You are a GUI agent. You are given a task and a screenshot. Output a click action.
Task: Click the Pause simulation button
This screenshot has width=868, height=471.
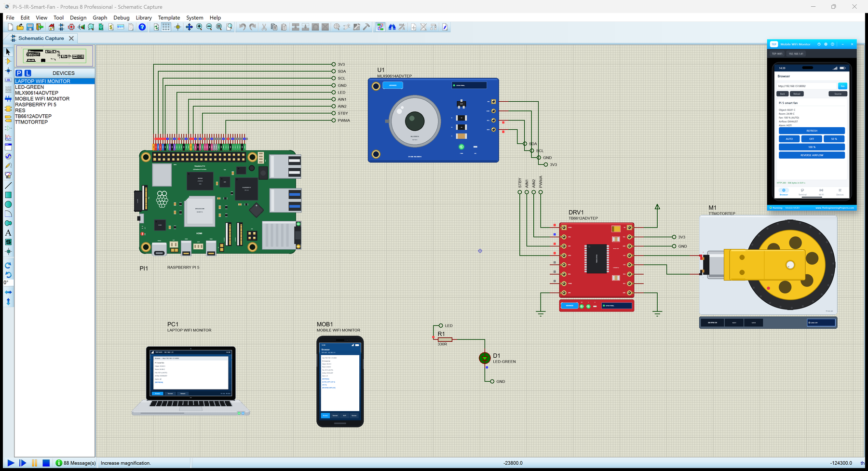coord(35,463)
